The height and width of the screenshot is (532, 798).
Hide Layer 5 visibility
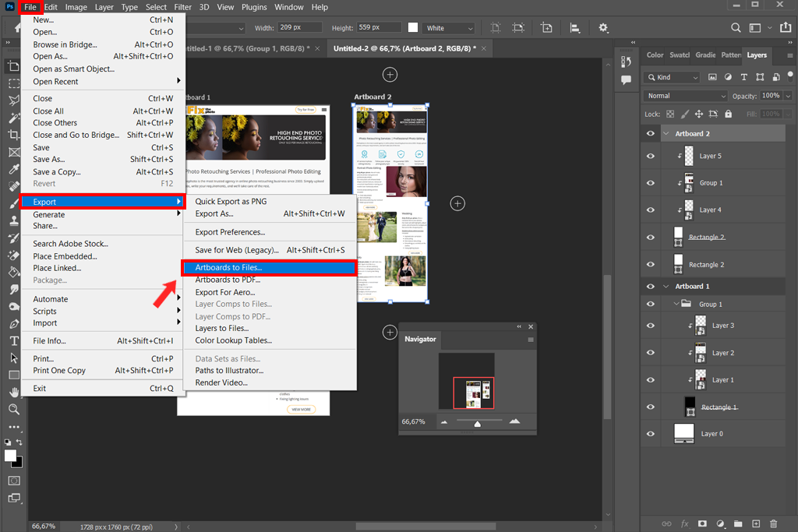[651, 156]
